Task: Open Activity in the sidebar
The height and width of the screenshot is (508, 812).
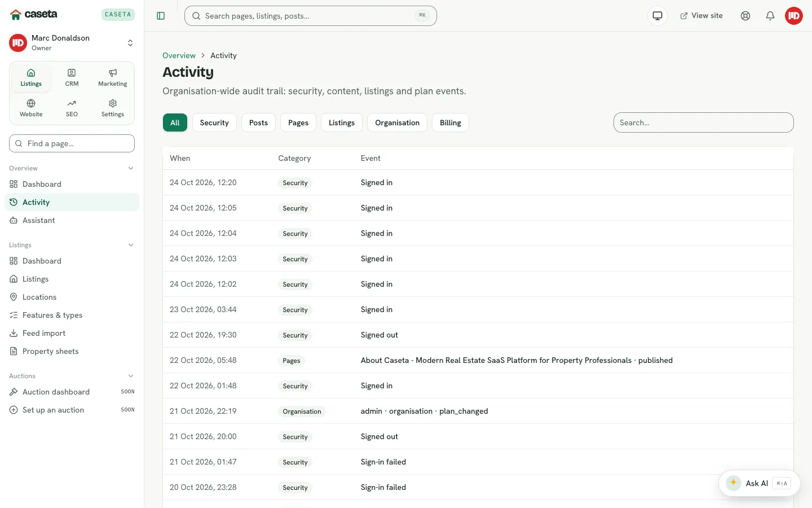Action: tap(72, 202)
